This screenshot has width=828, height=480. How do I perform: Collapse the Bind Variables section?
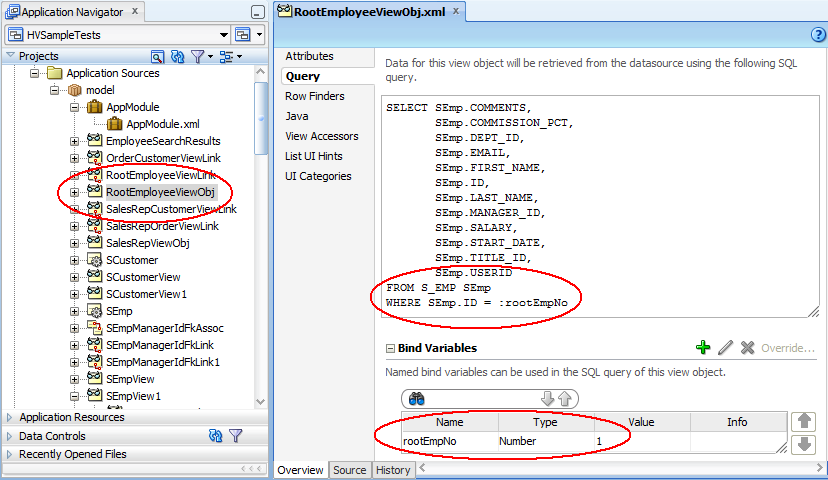point(390,349)
